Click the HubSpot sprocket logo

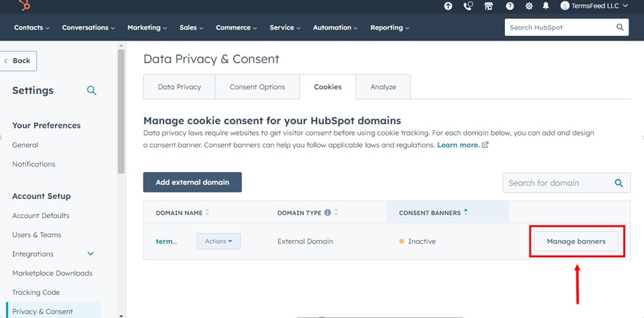click(x=24, y=5)
